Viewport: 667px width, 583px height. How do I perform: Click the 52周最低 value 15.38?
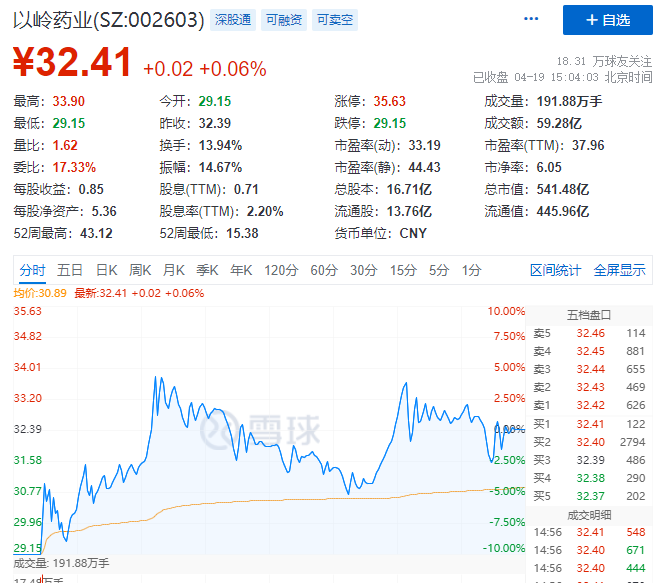pos(242,233)
